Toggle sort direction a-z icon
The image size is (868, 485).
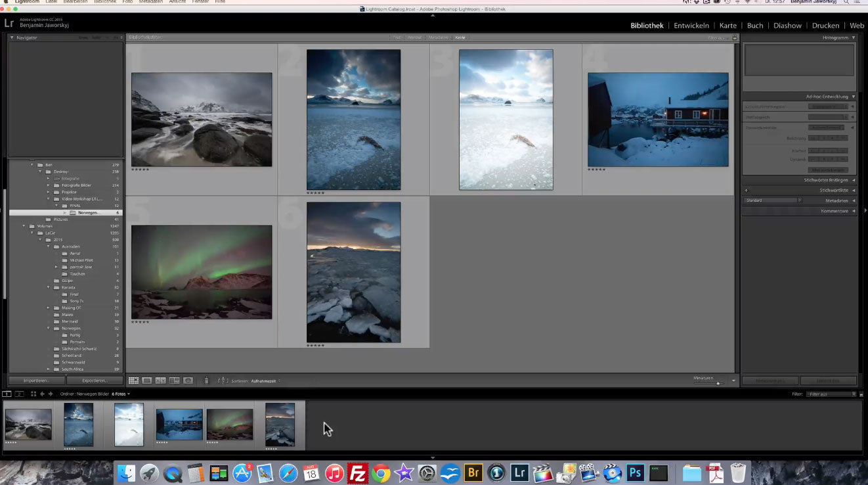pyautogui.click(x=223, y=381)
